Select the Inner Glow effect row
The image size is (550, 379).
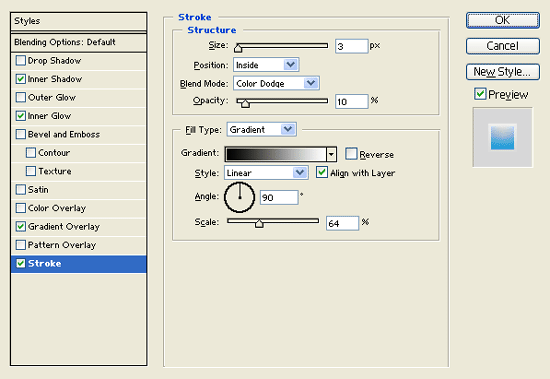click(79, 116)
